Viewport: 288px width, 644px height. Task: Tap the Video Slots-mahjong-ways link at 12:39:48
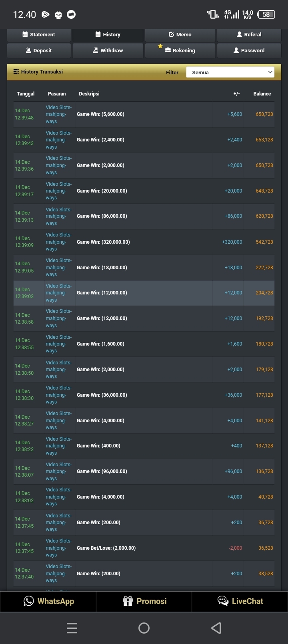pos(58,114)
